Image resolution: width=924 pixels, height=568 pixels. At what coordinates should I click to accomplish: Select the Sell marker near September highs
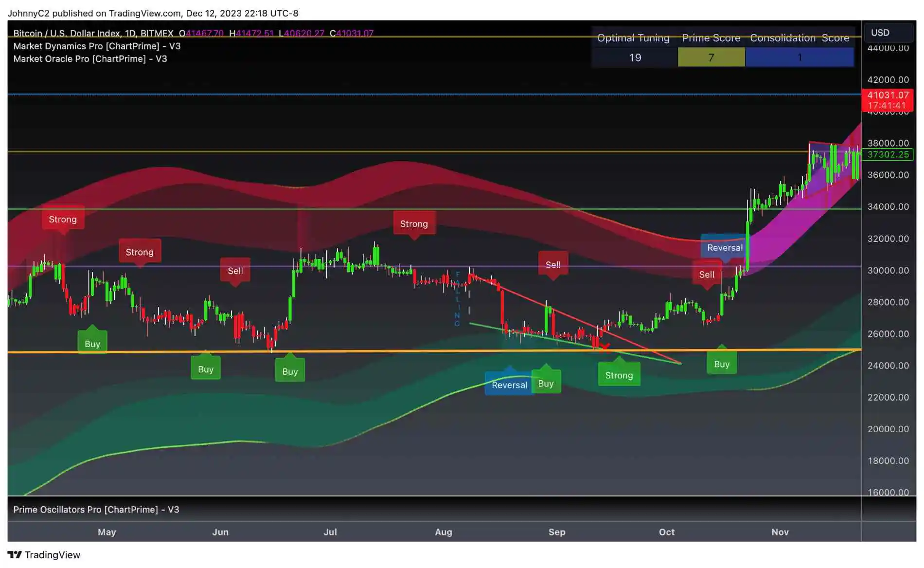pyautogui.click(x=553, y=264)
